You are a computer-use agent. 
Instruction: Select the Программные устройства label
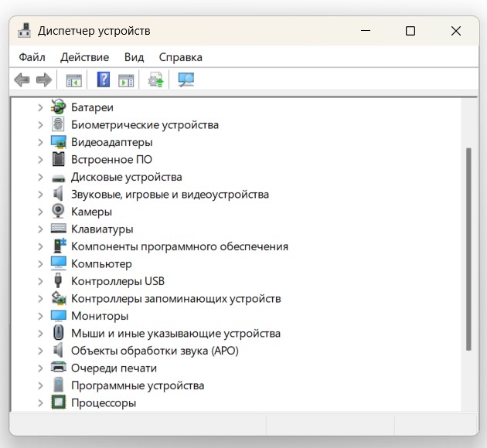(x=138, y=385)
